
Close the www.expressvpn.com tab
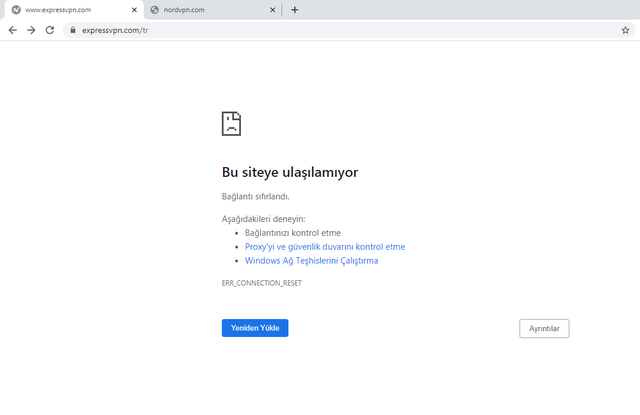click(x=134, y=10)
